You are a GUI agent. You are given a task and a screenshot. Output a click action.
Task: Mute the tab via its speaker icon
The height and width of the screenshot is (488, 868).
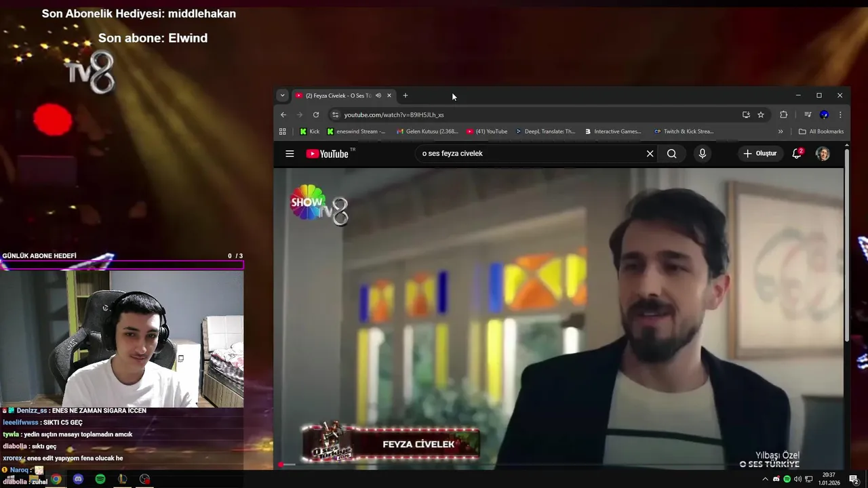378,96
